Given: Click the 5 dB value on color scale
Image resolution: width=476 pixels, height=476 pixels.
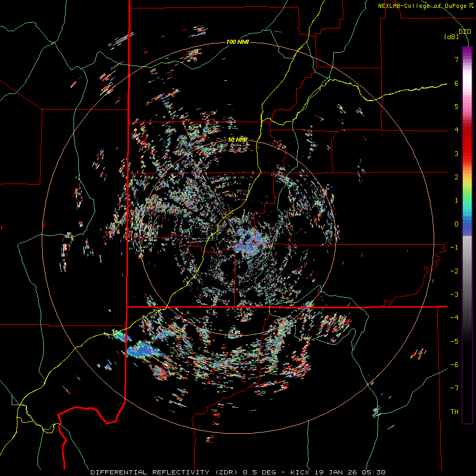Looking at the screenshot, I should point(456,106).
